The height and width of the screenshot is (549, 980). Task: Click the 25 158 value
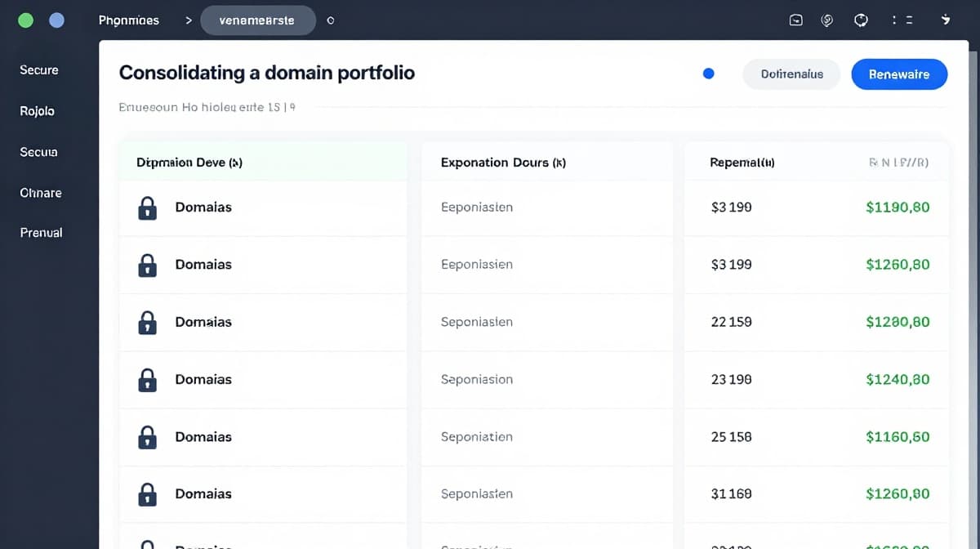click(x=732, y=437)
